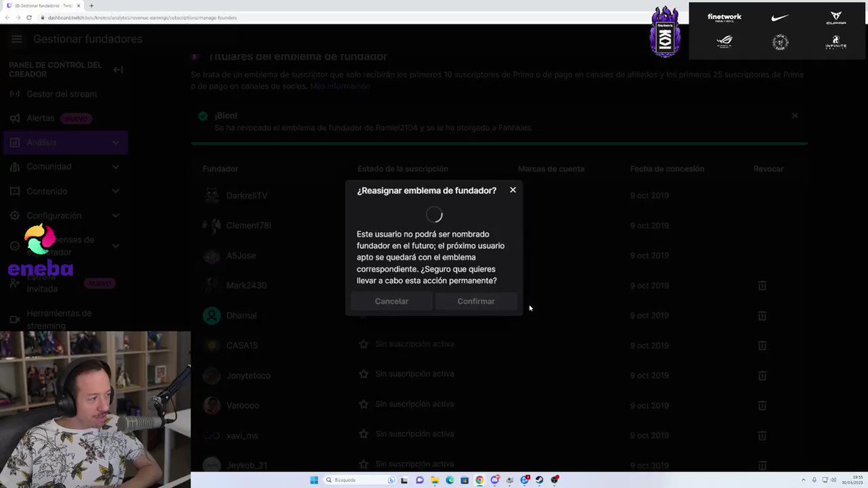Expand the Comunidad chevron
The image size is (868, 488).
[x=116, y=167]
